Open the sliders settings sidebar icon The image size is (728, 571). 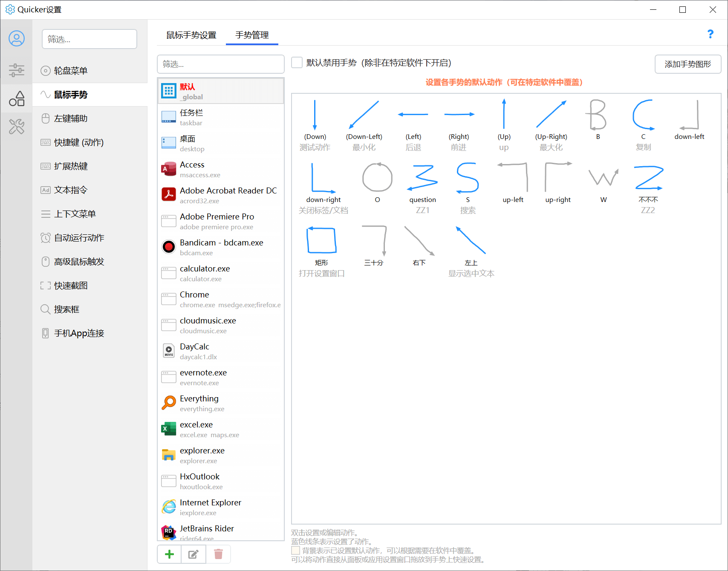(x=17, y=70)
